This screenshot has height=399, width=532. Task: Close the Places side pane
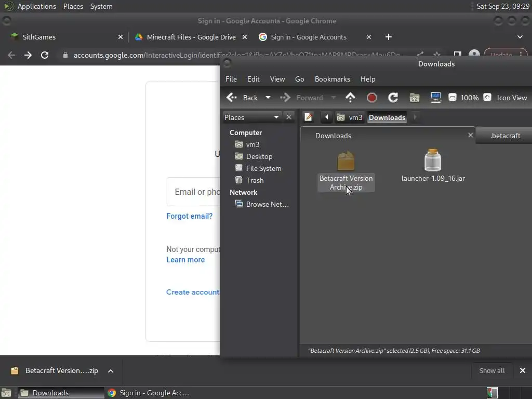289,117
